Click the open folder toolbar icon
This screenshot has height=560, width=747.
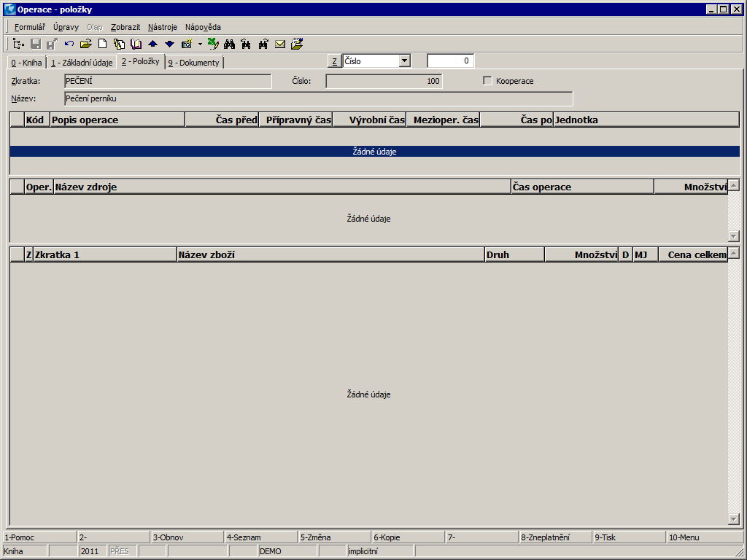[x=85, y=44]
